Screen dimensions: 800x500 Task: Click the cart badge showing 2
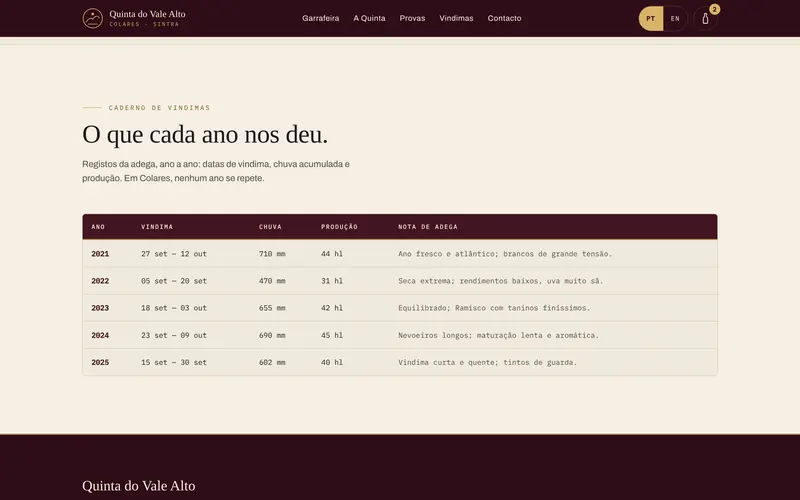coord(714,9)
